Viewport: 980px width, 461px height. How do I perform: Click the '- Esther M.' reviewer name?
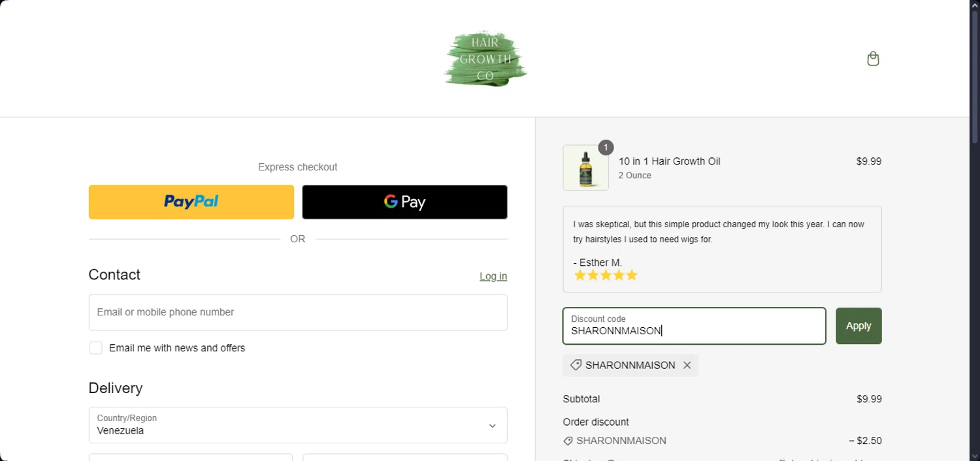click(598, 262)
